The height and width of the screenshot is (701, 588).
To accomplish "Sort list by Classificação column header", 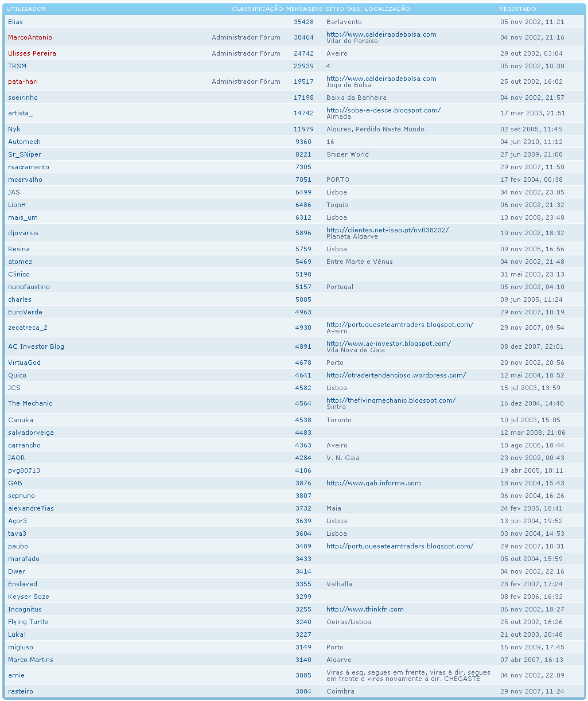I will coord(258,9).
